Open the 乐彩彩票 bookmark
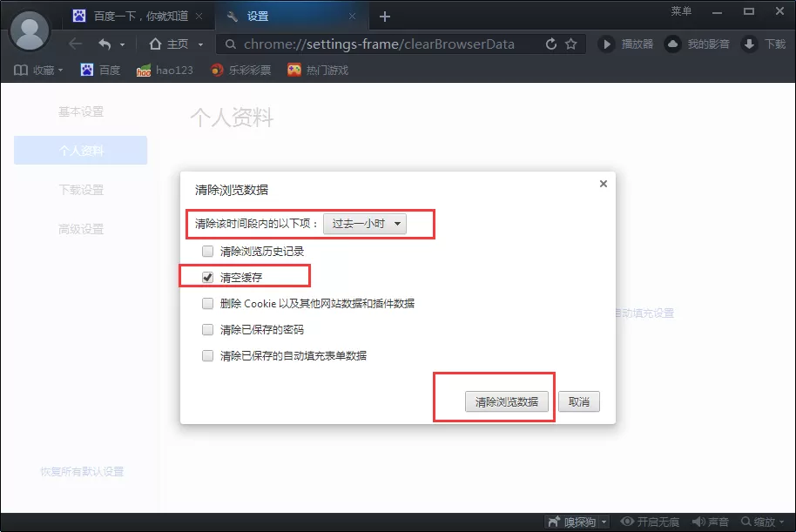Image resolution: width=796 pixels, height=532 pixels. click(240, 70)
